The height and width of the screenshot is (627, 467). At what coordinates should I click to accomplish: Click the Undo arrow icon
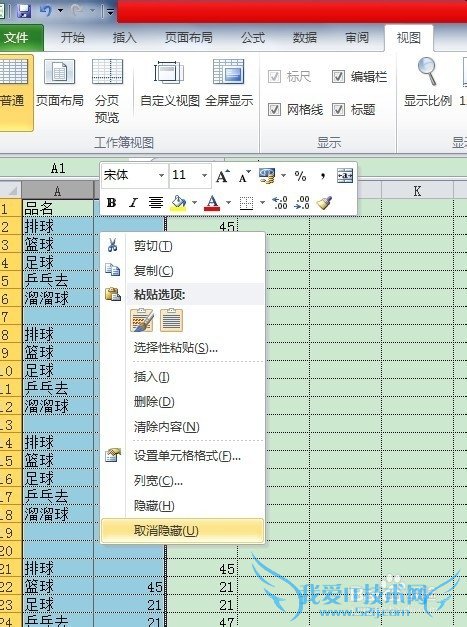coord(46,10)
